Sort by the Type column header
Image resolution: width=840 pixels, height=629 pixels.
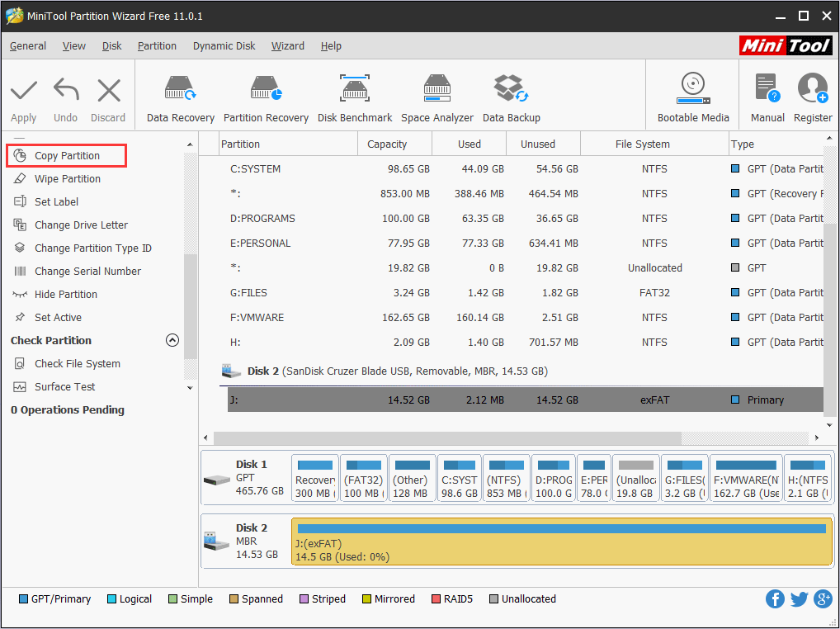click(776, 144)
